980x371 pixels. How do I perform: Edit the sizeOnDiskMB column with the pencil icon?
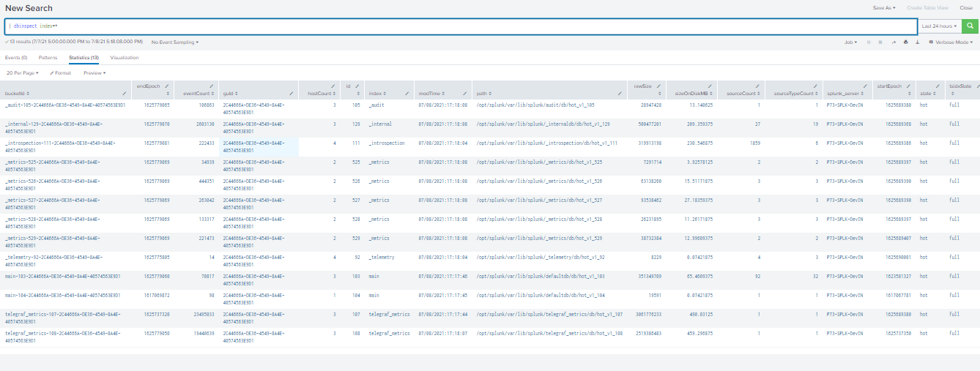tap(711, 86)
